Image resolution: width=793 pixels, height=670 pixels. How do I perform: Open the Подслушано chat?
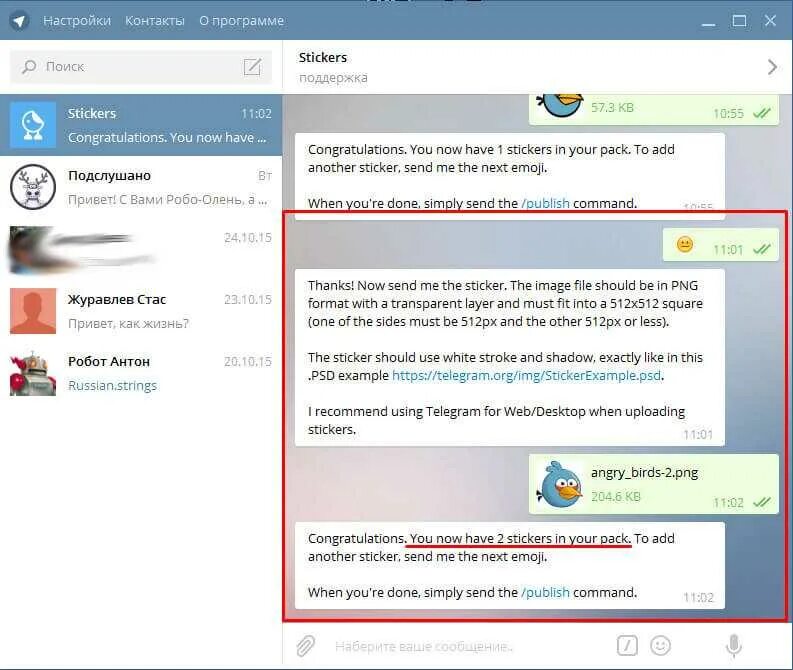click(x=141, y=187)
